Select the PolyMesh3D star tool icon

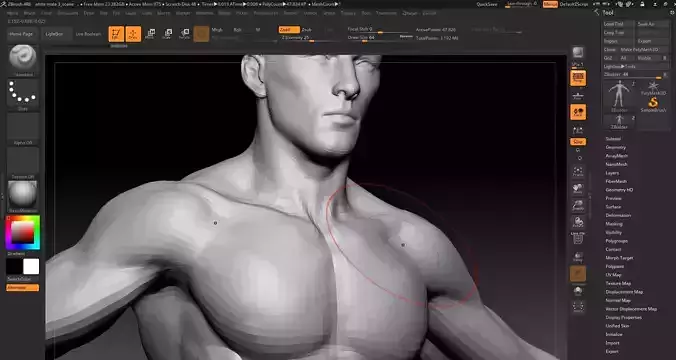pyautogui.click(x=654, y=88)
